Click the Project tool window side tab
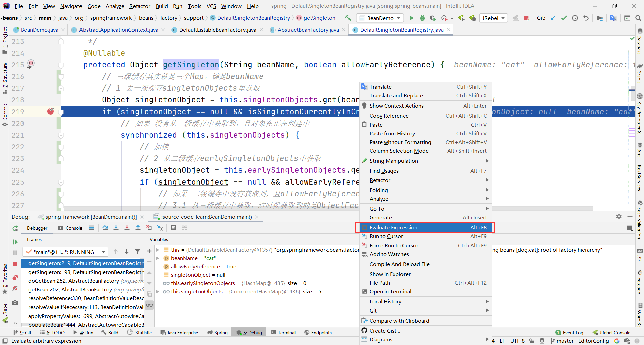This screenshot has height=345, width=644. pyautogui.click(x=5, y=41)
